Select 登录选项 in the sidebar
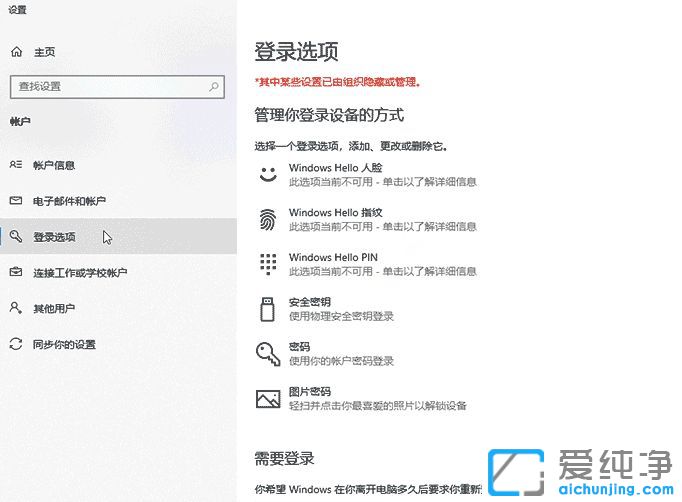The height and width of the screenshot is (502, 682). (54, 237)
